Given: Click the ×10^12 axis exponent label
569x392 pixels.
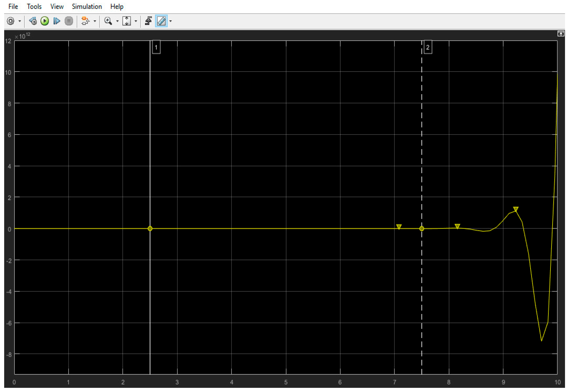Looking at the screenshot, I should point(22,36).
